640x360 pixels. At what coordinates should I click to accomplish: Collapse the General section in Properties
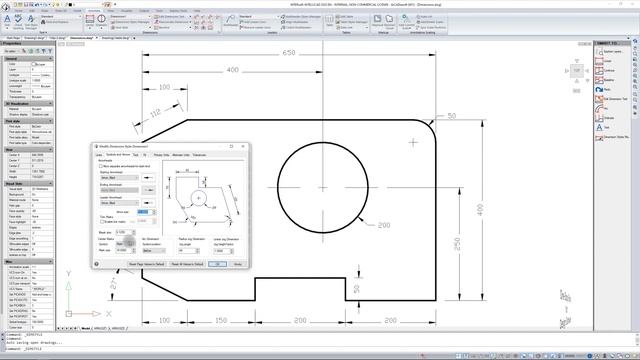[51, 59]
